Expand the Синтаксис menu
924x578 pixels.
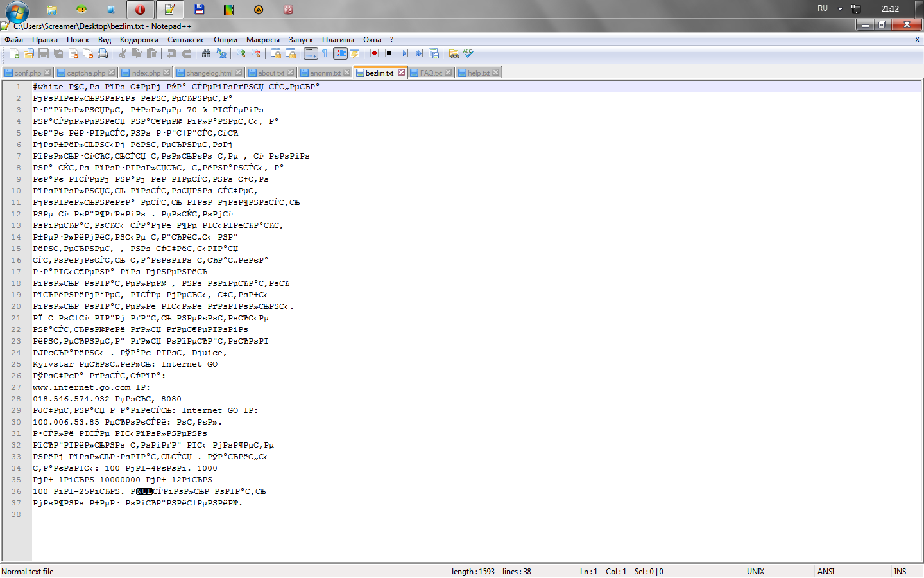coord(186,40)
